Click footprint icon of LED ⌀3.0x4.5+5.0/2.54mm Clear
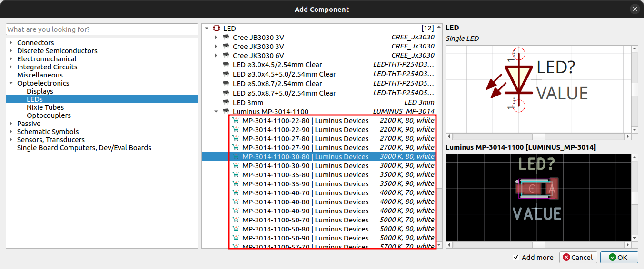This screenshot has height=269, width=644. 226,74
